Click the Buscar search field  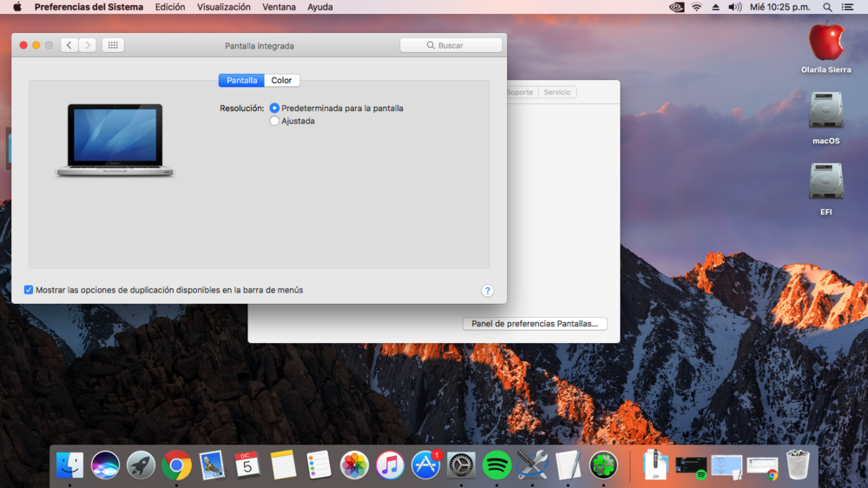[x=450, y=45]
